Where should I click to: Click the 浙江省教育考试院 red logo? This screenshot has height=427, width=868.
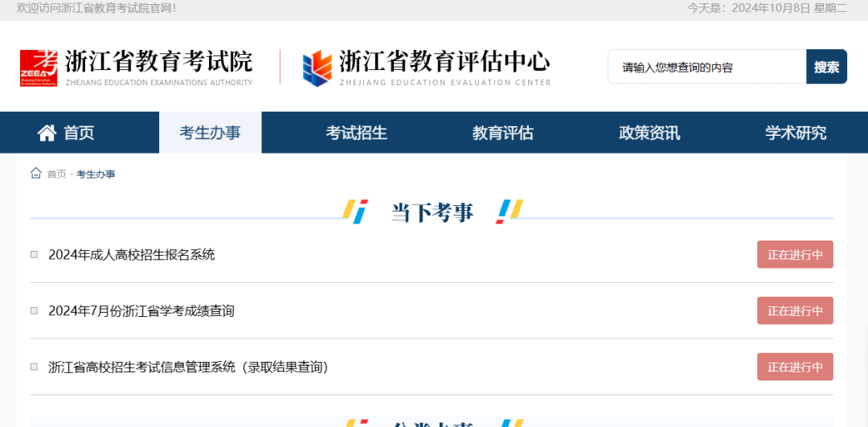click(39, 68)
